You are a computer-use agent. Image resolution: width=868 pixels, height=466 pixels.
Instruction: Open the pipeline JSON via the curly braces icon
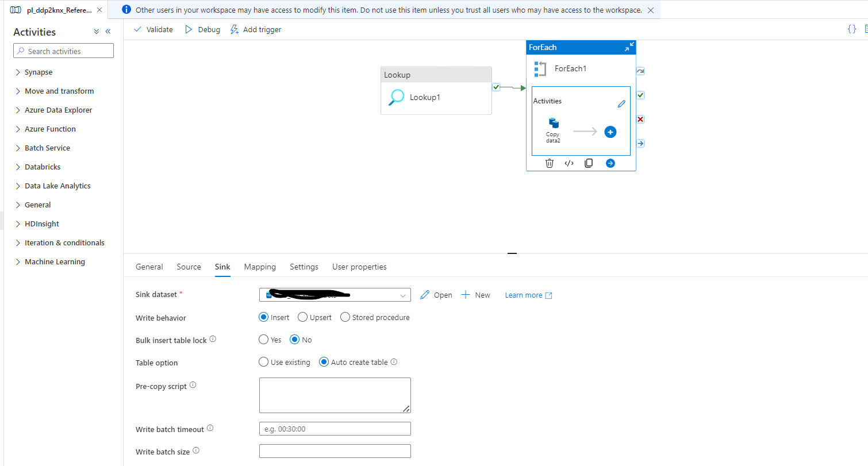coord(852,29)
